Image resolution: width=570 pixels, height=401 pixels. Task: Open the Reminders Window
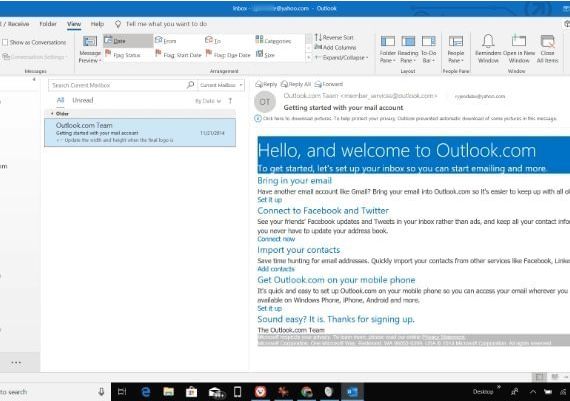tap(488, 49)
